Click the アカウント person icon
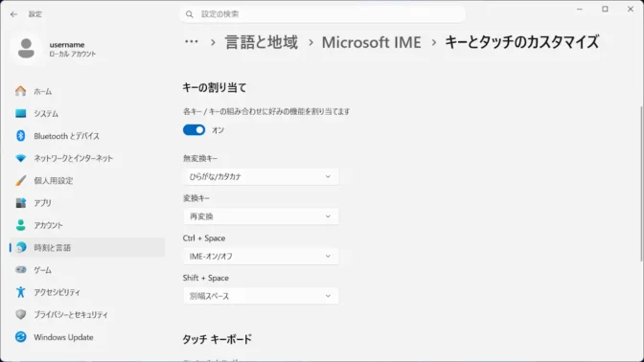The width and height of the screenshot is (644, 362). (20, 225)
